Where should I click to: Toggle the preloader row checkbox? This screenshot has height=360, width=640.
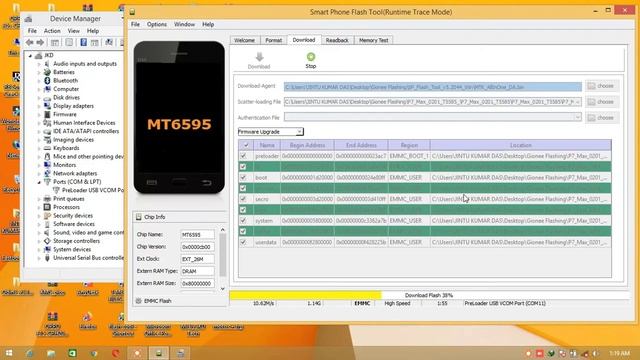243,156
